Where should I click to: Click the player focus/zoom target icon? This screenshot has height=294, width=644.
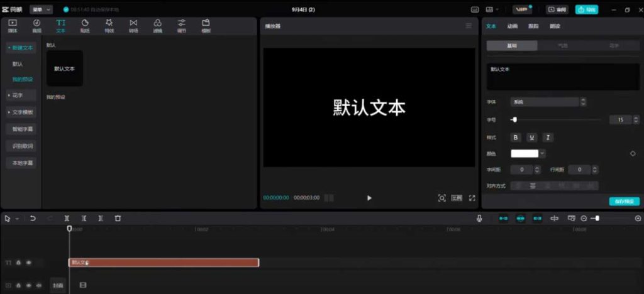pos(442,198)
